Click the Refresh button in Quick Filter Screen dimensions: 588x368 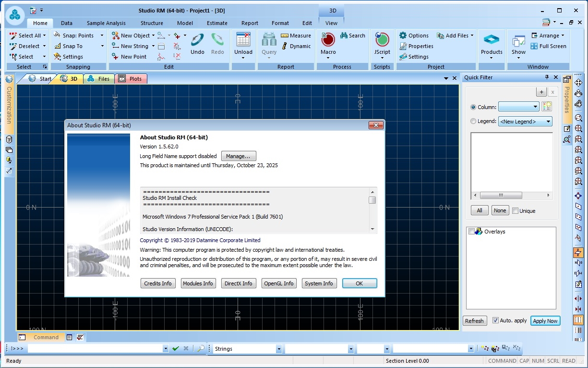(x=474, y=321)
